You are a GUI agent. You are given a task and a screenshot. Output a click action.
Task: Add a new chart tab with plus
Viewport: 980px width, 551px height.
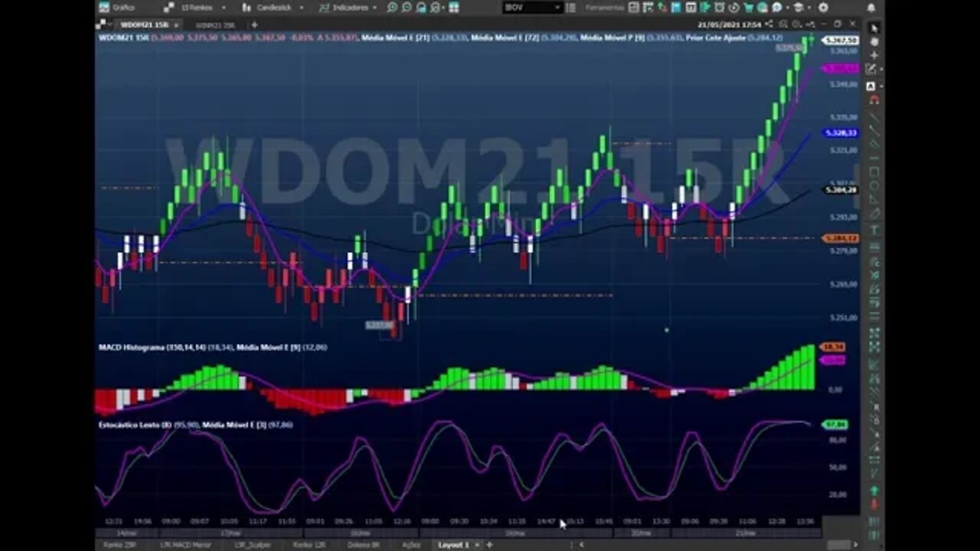point(254,24)
